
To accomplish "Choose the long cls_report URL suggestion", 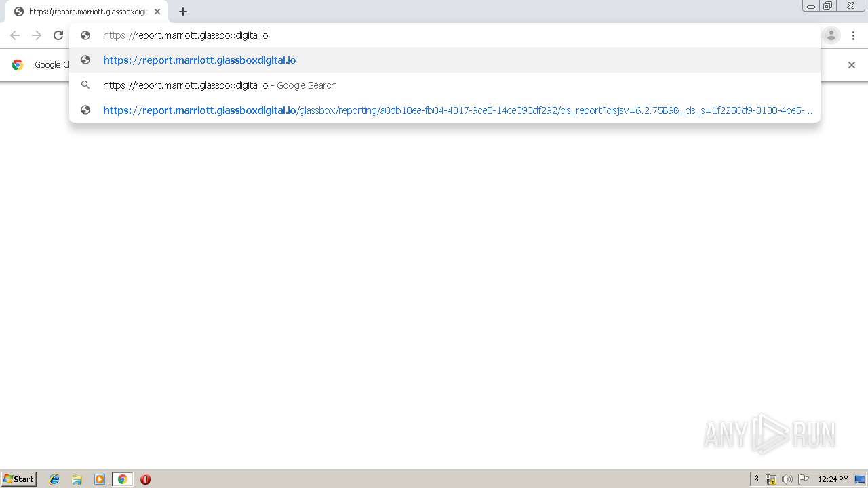I will point(445,110).
